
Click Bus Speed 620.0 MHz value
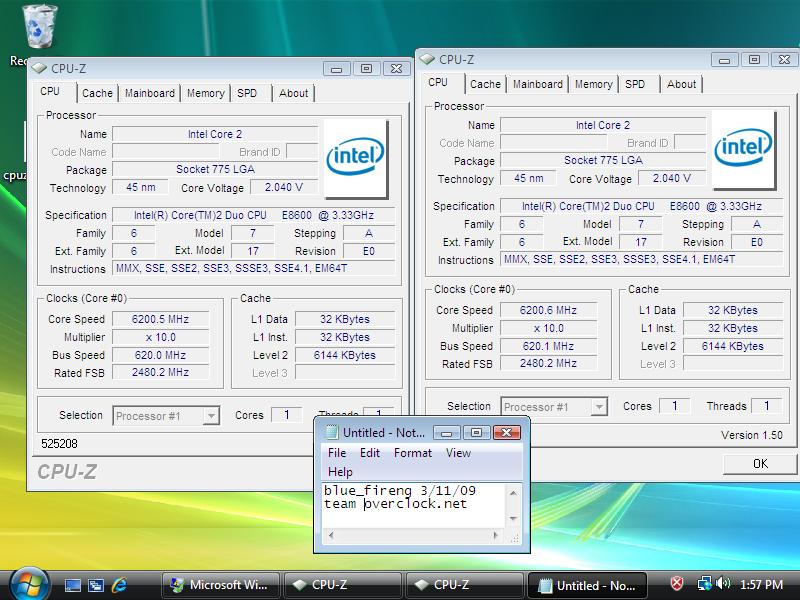point(160,355)
